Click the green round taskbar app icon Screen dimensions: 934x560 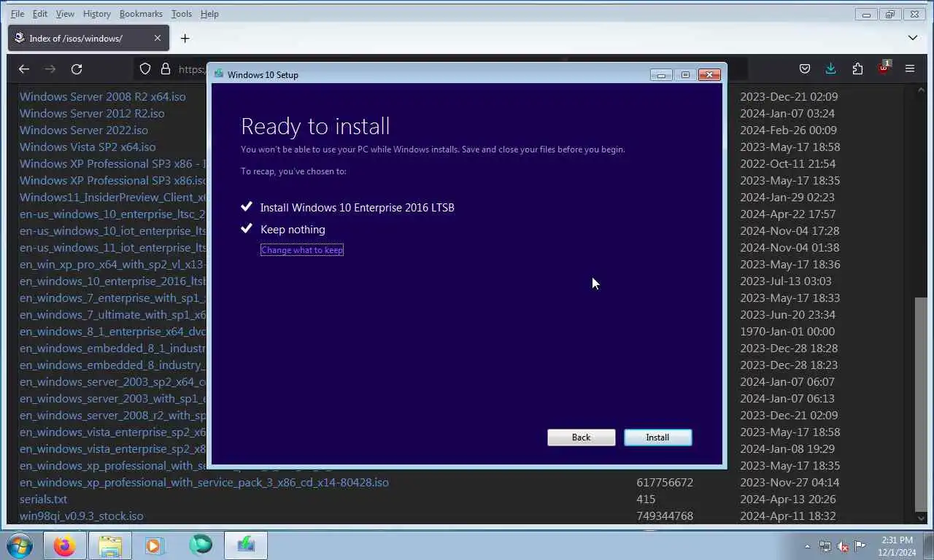pyautogui.click(x=200, y=545)
